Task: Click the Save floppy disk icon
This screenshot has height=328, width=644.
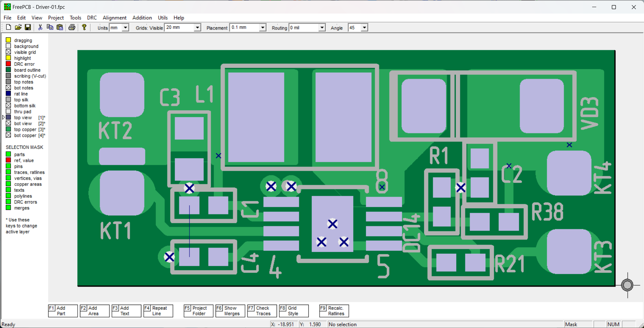Action: point(28,27)
